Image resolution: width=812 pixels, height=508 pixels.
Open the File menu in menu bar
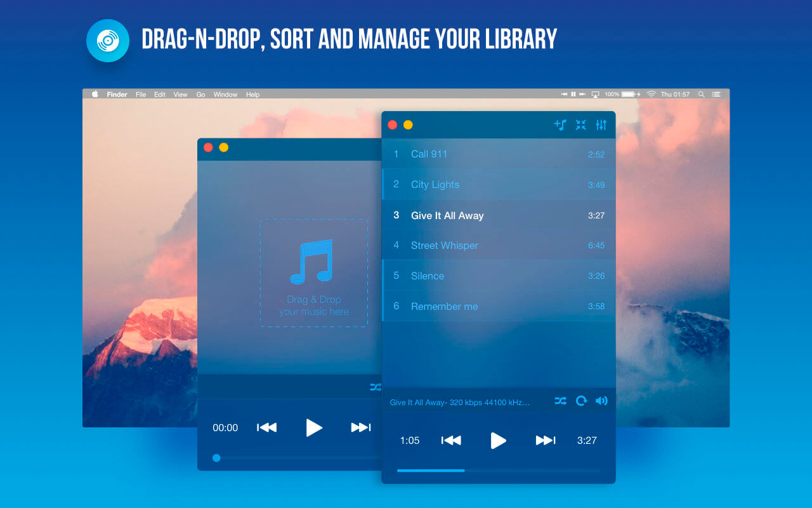(141, 94)
